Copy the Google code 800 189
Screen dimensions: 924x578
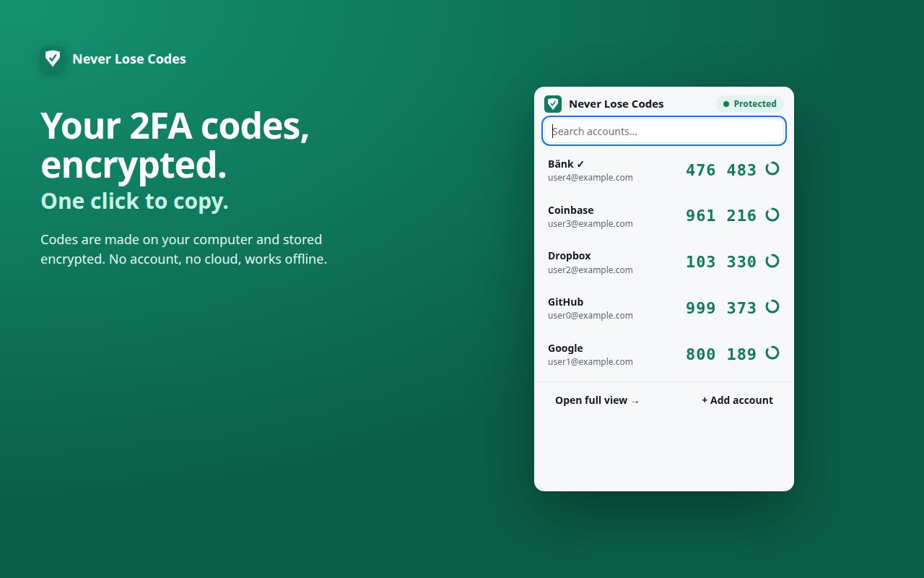721,354
